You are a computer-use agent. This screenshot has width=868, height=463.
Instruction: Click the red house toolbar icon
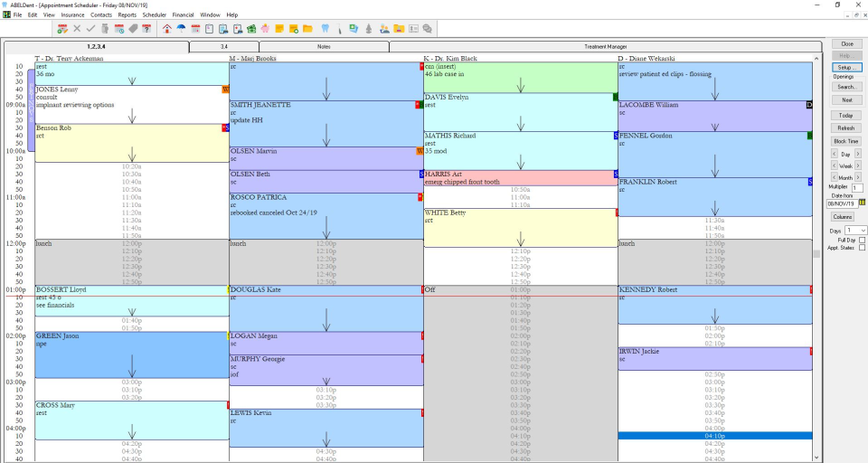pyautogui.click(x=167, y=29)
